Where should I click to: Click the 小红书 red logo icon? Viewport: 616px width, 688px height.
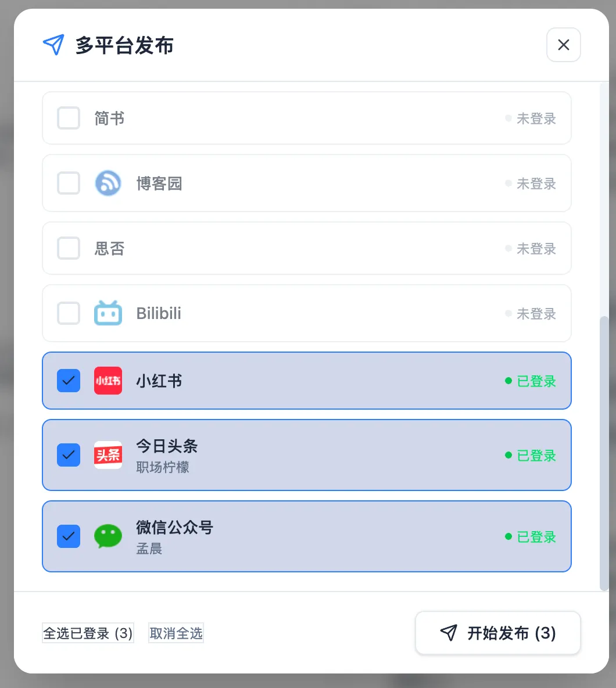(108, 381)
